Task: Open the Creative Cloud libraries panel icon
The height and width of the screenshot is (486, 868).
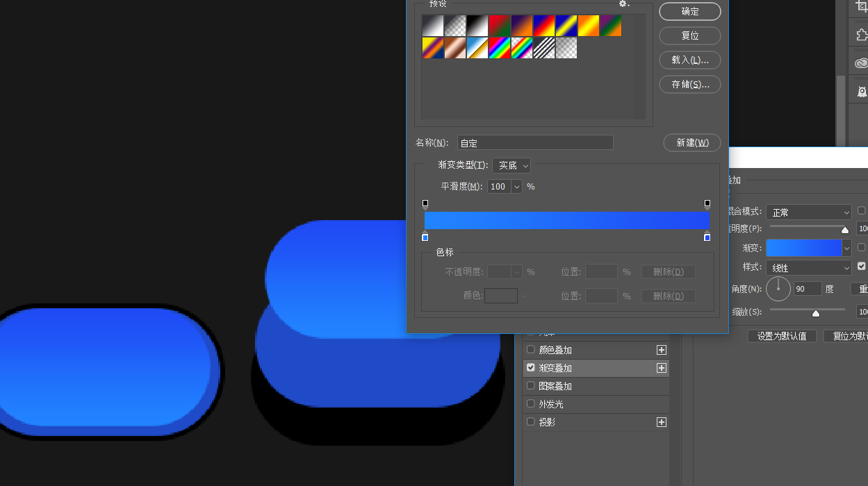Action: [862, 63]
